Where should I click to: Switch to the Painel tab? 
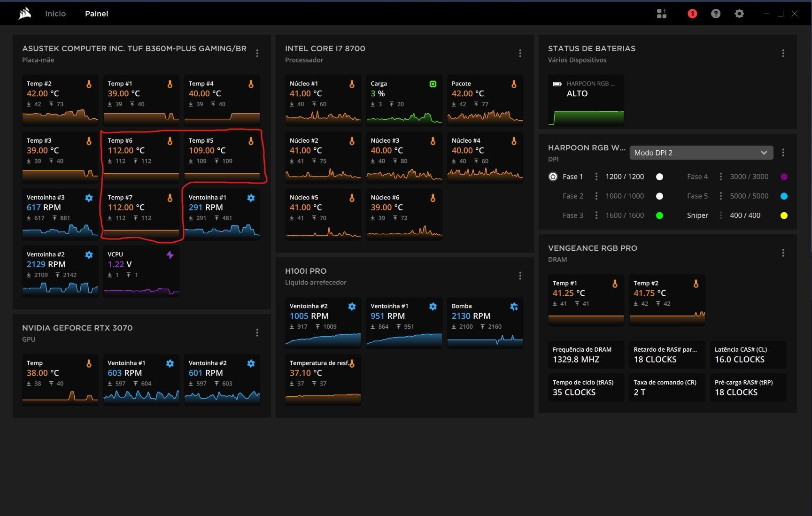coord(96,14)
